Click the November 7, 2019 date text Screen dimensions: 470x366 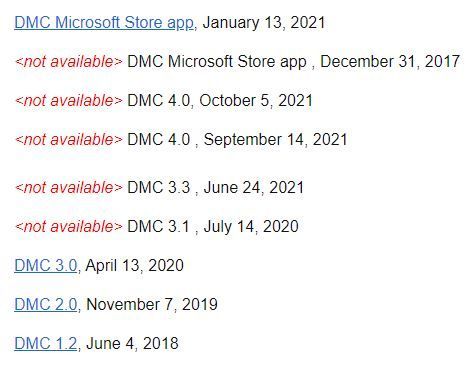tap(152, 305)
